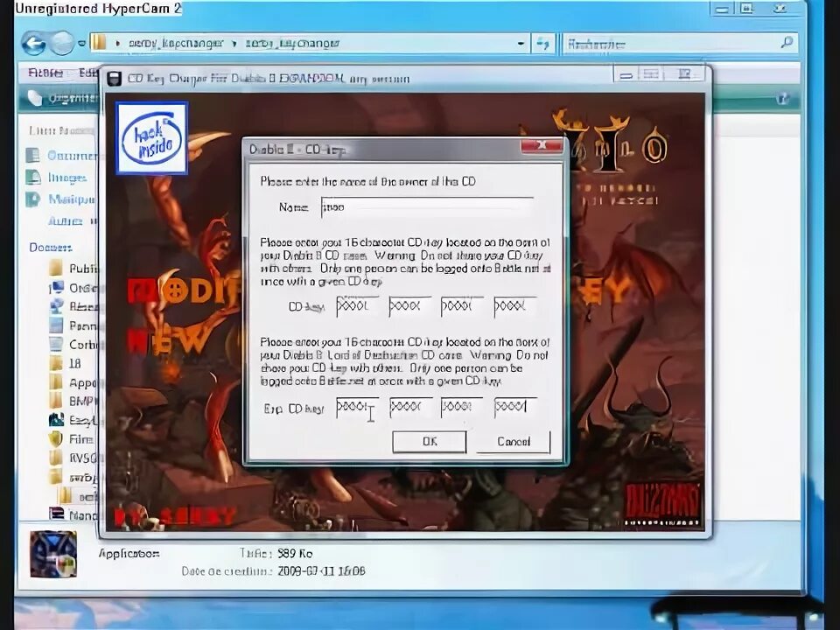Close the CD Key Changer window
This screenshot has height=630, width=840.
pos(684,74)
